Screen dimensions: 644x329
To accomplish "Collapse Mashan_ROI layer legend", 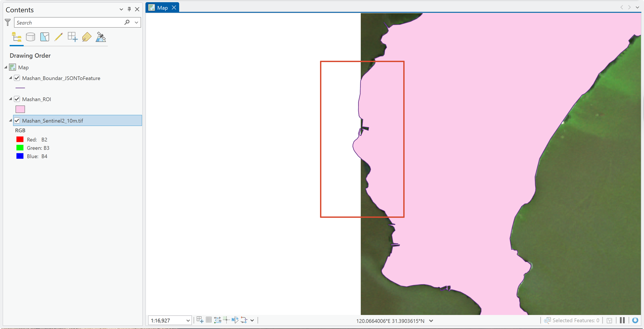I will [11, 99].
